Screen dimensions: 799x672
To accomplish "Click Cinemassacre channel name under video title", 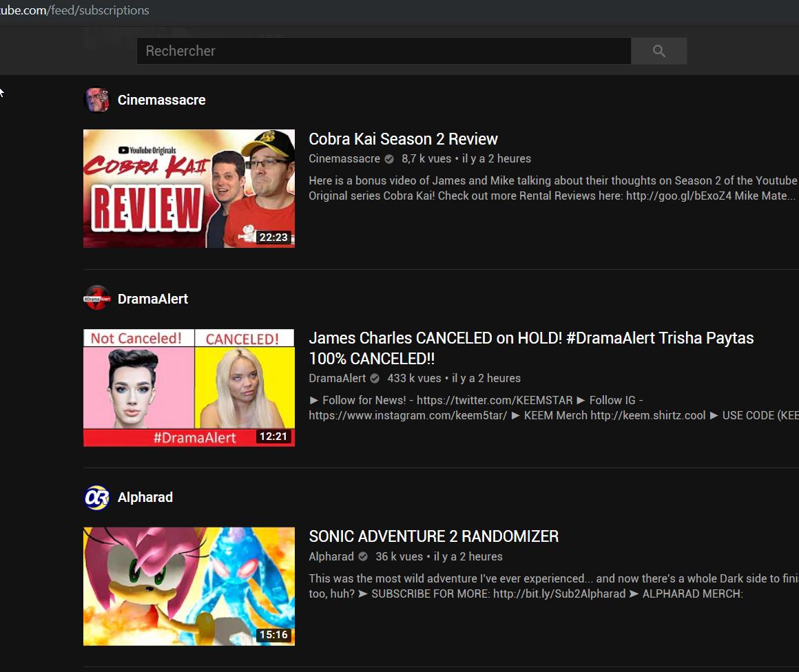I will coord(344,158).
